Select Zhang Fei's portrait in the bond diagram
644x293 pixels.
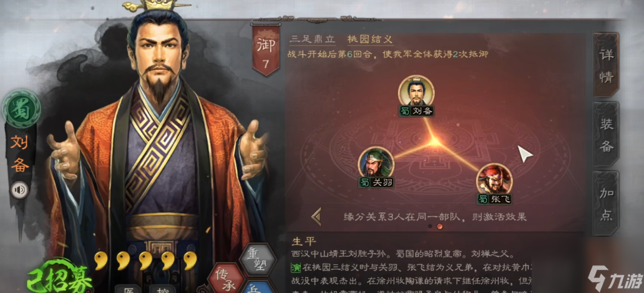494,179
